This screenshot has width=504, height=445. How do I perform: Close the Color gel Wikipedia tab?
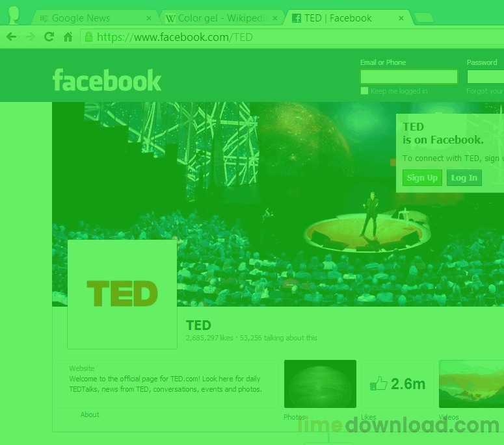[x=275, y=18]
